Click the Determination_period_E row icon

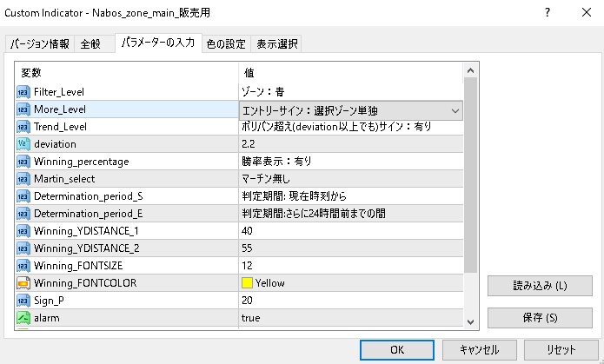click(23, 214)
